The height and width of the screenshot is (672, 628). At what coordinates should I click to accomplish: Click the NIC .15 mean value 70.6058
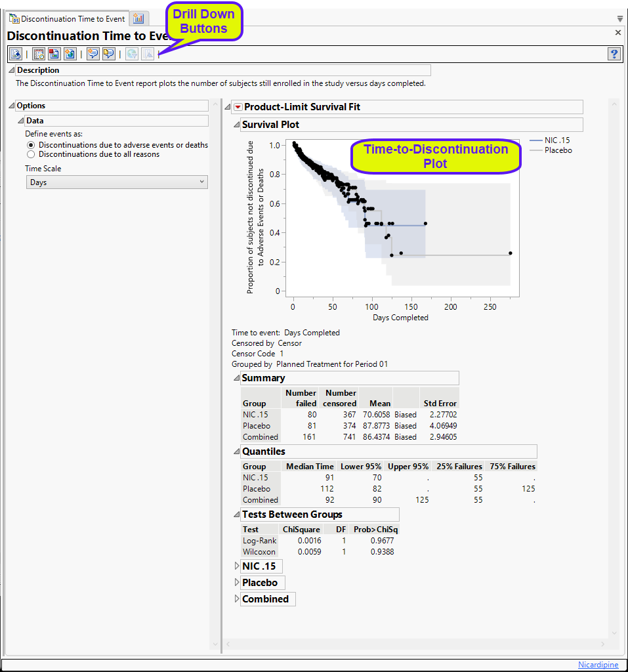(x=377, y=415)
